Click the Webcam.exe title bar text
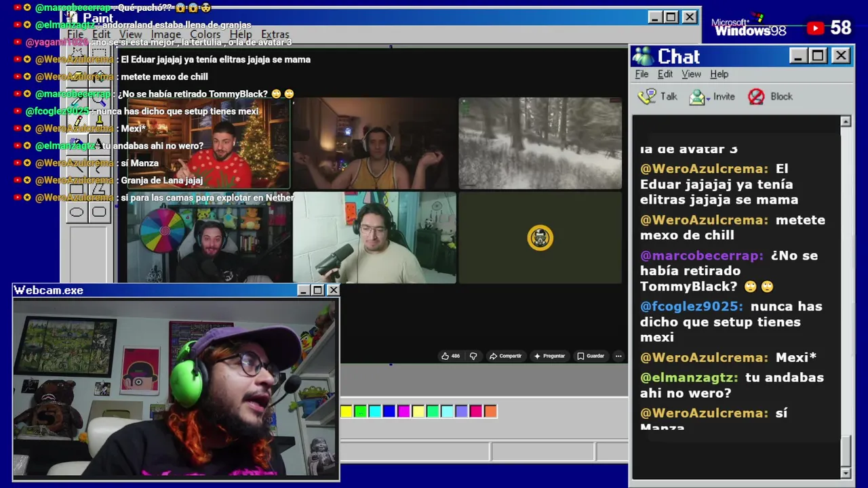Image resolution: width=868 pixels, height=488 pixels. [x=49, y=290]
